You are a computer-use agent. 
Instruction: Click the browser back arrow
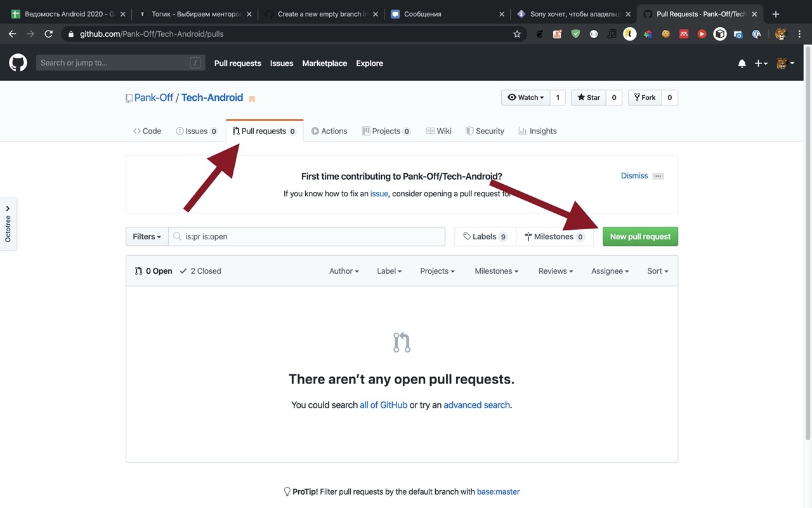(x=12, y=34)
